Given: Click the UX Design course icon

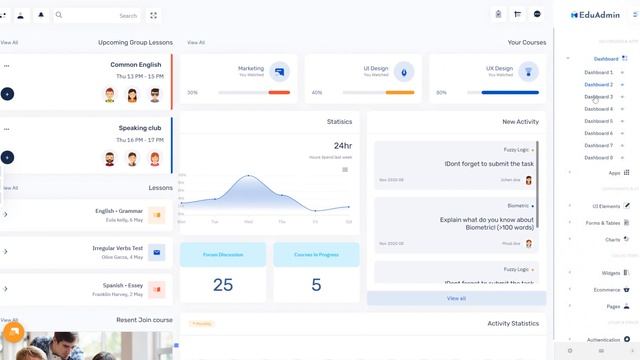Looking at the screenshot, I should click(529, 72).
